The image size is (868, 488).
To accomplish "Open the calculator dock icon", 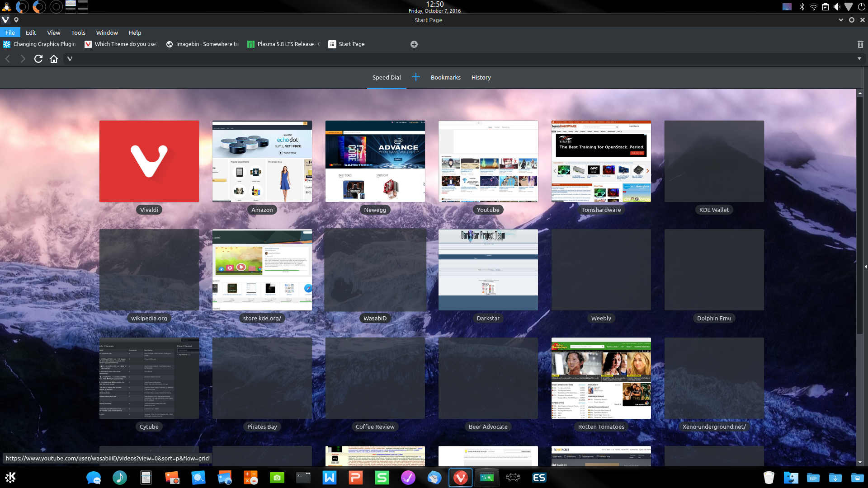I will click(x=251, y=478).
